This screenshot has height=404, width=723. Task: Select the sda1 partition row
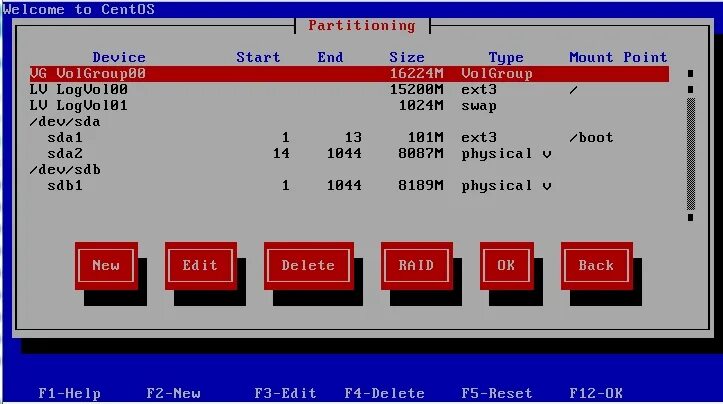tap(349, 137)
